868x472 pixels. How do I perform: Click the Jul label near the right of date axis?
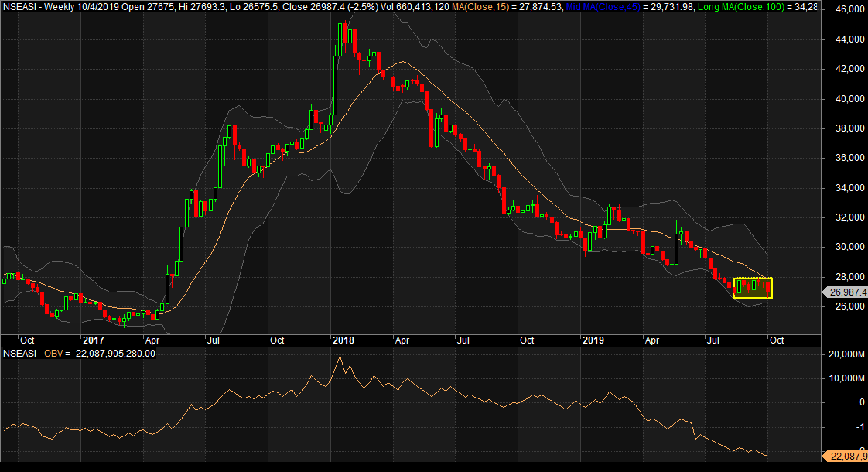pyautogui.click(x=713, y=340)
